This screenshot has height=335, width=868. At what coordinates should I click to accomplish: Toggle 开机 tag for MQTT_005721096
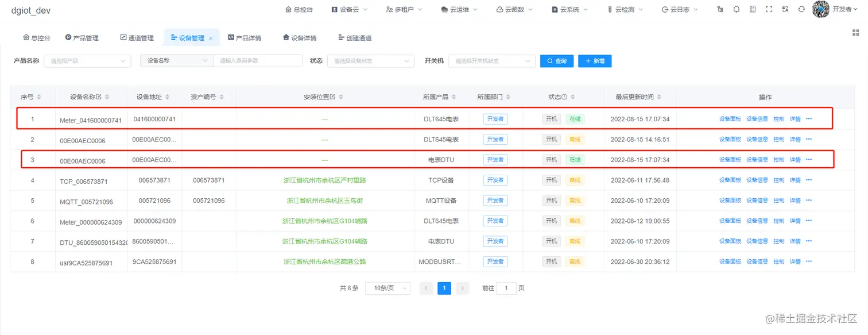pyautogui.click(x=551, y=201)
